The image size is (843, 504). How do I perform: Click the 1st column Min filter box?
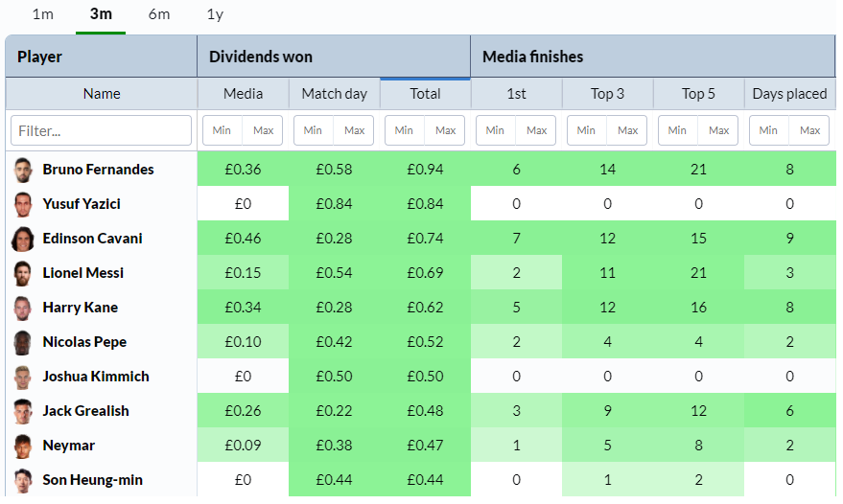click(x=495, y=130)
